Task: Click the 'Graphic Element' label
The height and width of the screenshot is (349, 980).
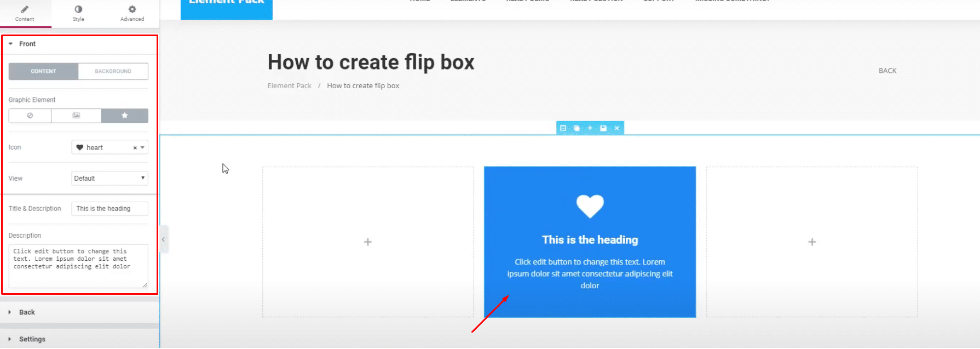Action: [32, 100]
